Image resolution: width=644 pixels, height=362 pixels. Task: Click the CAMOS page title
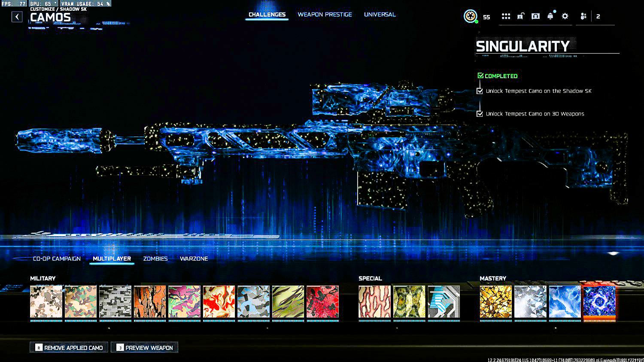[51, 18]
